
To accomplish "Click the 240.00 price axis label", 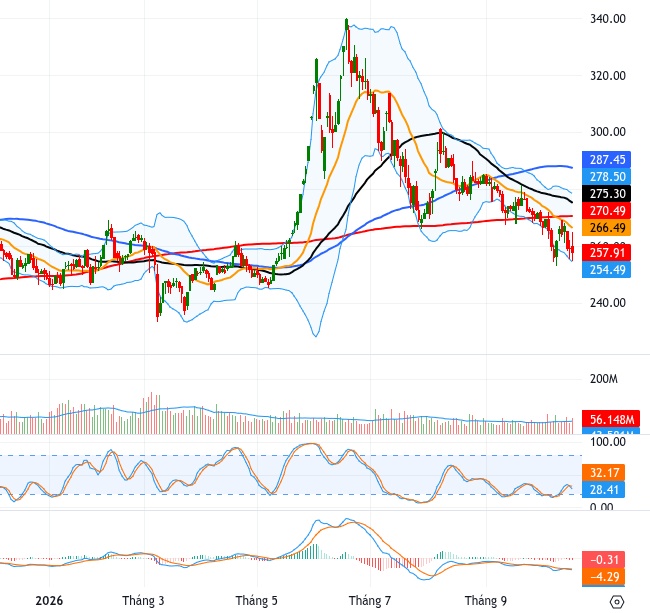I will point(608,303).
